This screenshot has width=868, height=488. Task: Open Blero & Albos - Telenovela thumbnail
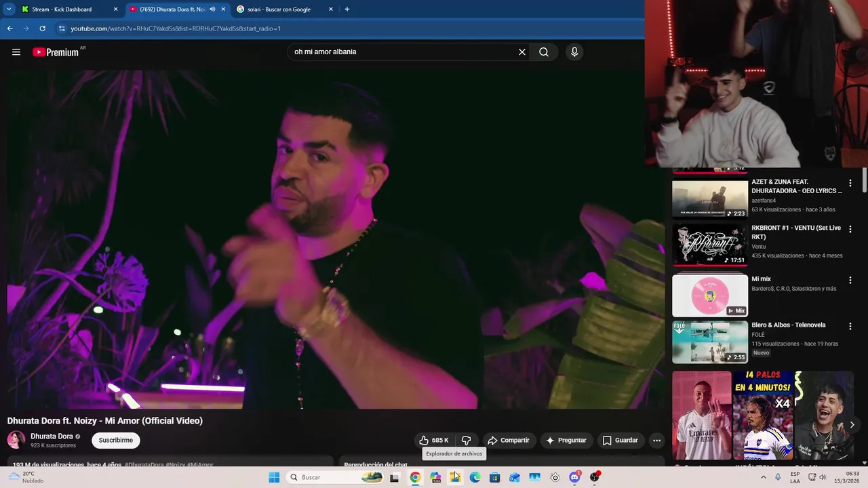point(710,342)
